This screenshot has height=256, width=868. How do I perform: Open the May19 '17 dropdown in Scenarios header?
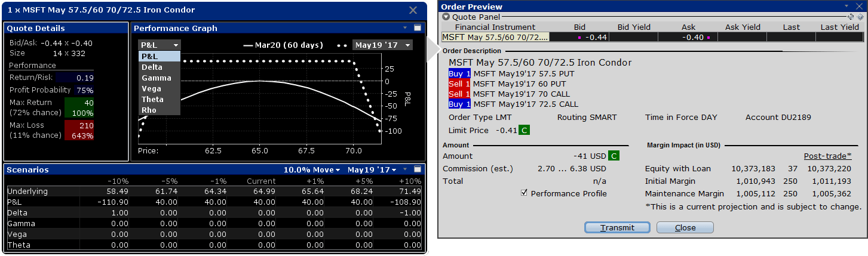point(373,169)
